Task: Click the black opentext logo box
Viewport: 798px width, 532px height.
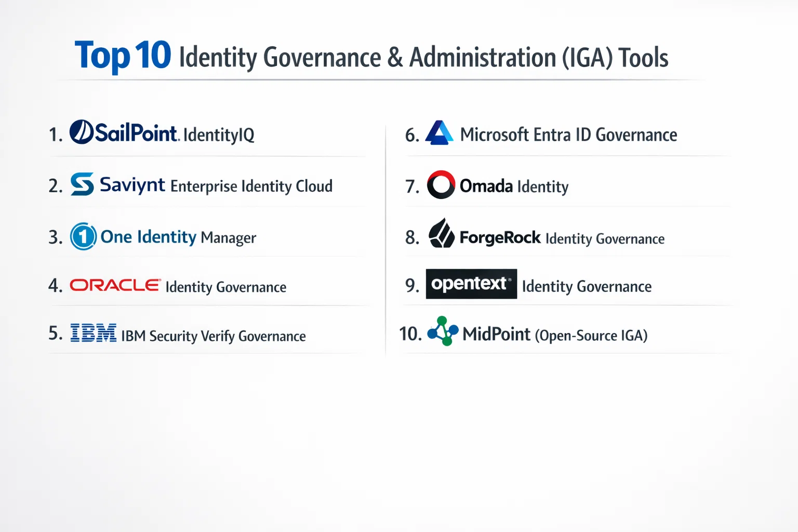Action: click(471, 284)
